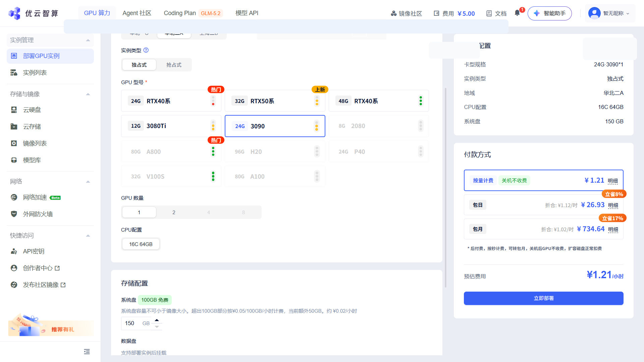This screenshot has height=362, width=644.
Task: Click the 镜像社区 icon in header
Action: 394,13
